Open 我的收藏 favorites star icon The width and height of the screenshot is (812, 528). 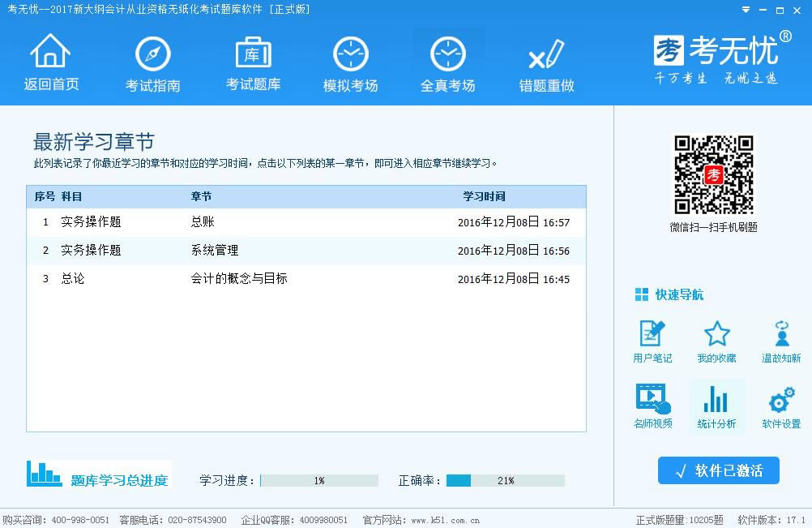(716, 334)
